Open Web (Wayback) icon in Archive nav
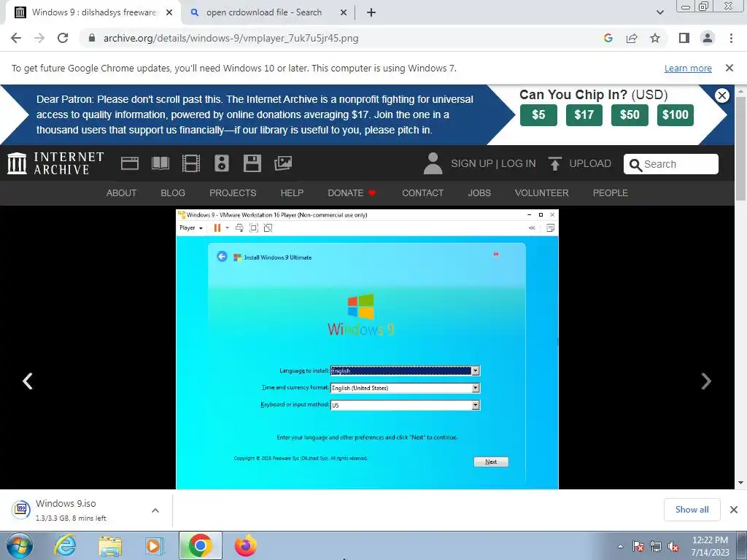The image size is (747, 560). point(130,163)
